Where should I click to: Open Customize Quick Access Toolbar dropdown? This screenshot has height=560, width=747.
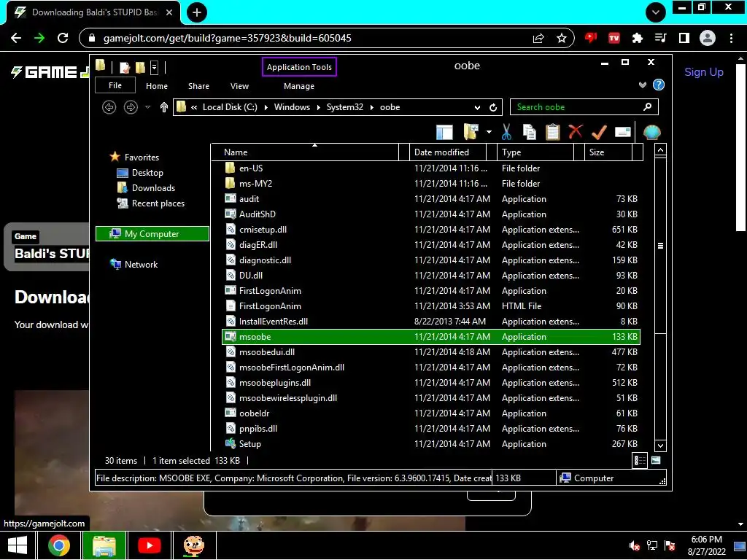pyautogui.click(x=155, y=67)
